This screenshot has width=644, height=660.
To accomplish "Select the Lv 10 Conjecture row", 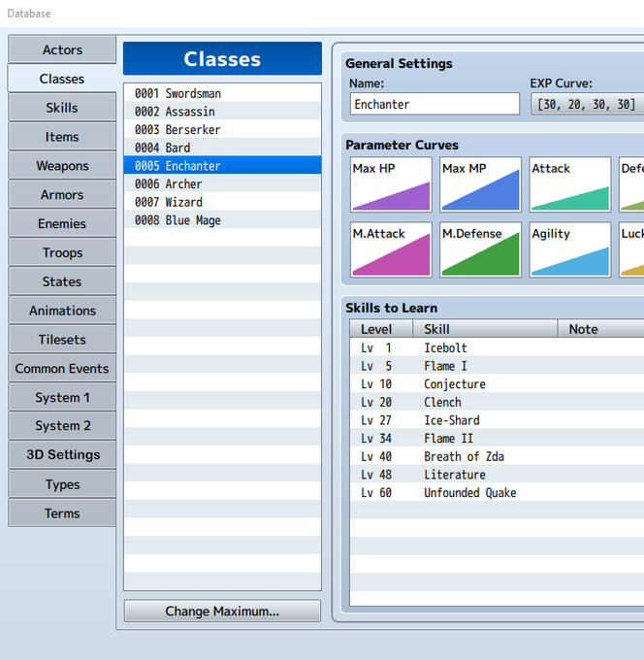I will point(498,384).
